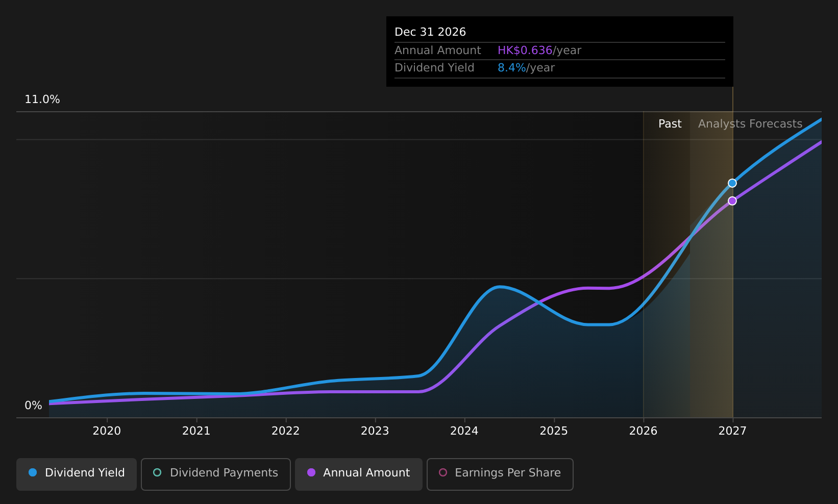Click the tooltip Dividend Yield label
Screen dimensions: 838x504
click(x=434, y=68)
